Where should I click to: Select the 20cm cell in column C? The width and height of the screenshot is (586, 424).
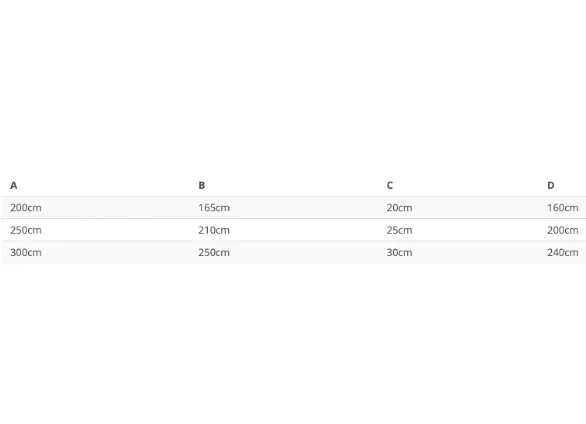[400, 208]
